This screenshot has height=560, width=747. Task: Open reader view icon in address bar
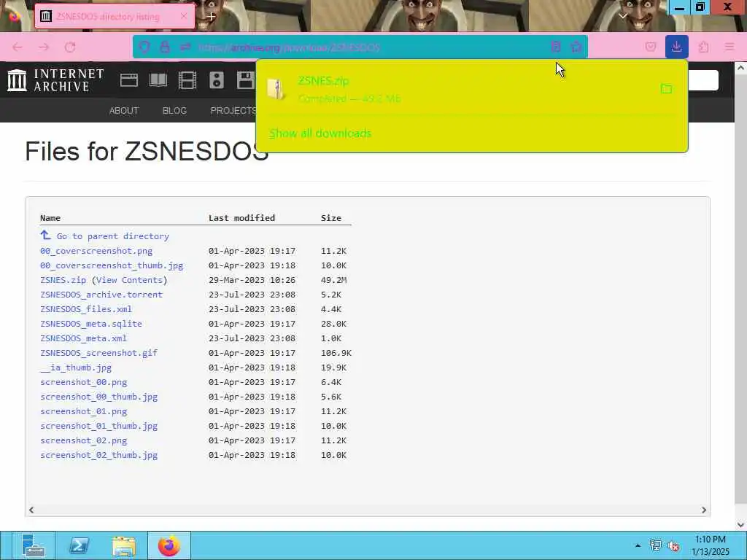[555, 47]
